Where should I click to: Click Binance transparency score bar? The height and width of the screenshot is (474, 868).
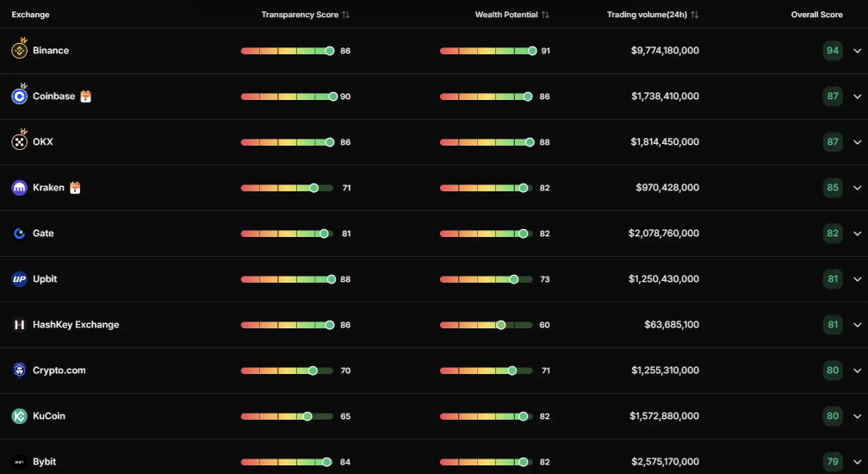[x=288, y=51]
